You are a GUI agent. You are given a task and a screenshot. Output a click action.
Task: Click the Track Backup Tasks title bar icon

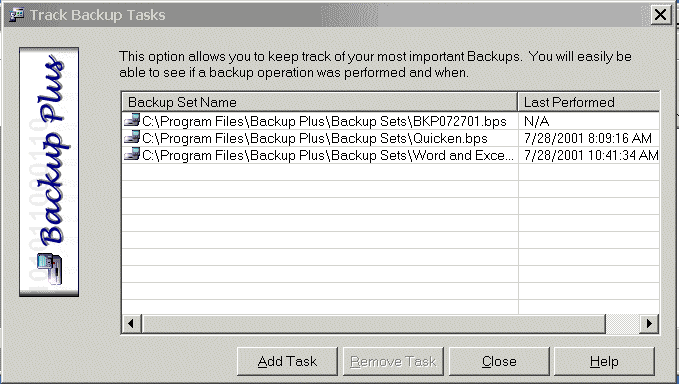click(16, 14)
